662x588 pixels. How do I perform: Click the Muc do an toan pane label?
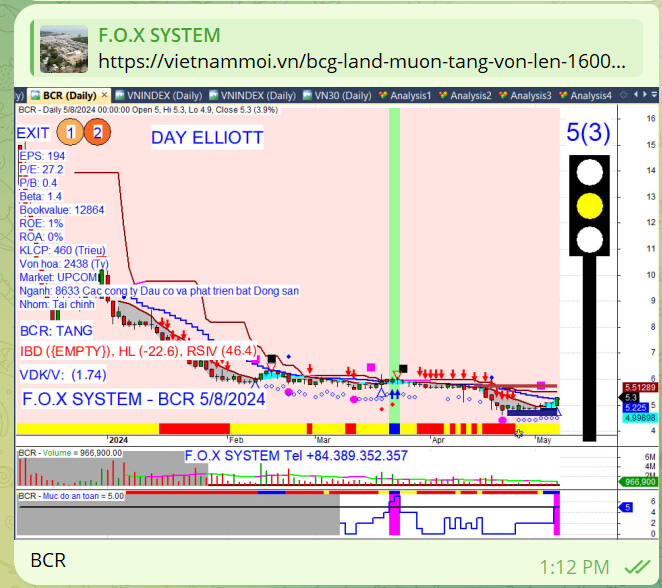[71, 496]
